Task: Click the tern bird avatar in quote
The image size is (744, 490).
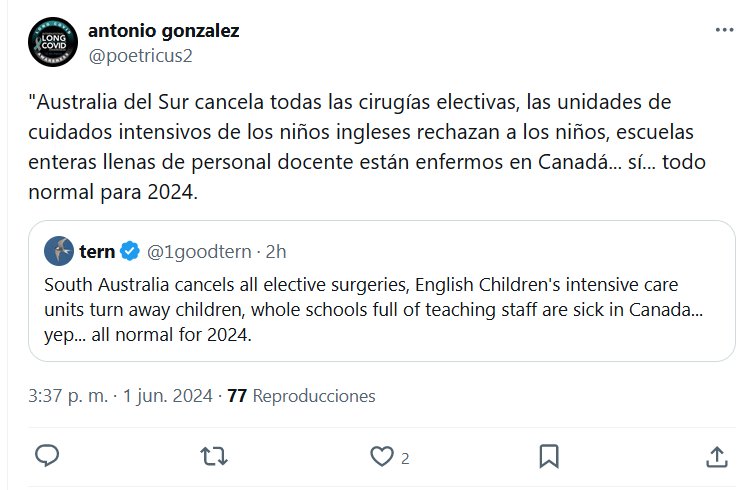Action: click(x=60, y=249)
